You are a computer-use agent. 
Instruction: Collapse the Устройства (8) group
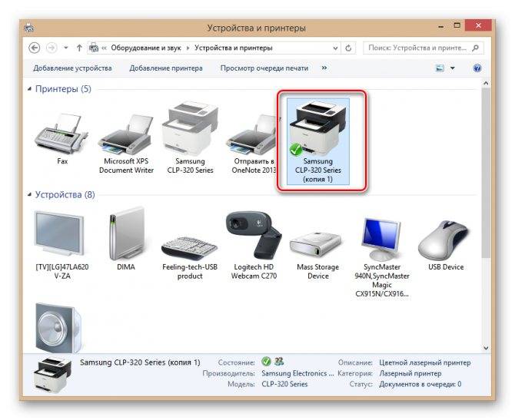tap(29, 194)
